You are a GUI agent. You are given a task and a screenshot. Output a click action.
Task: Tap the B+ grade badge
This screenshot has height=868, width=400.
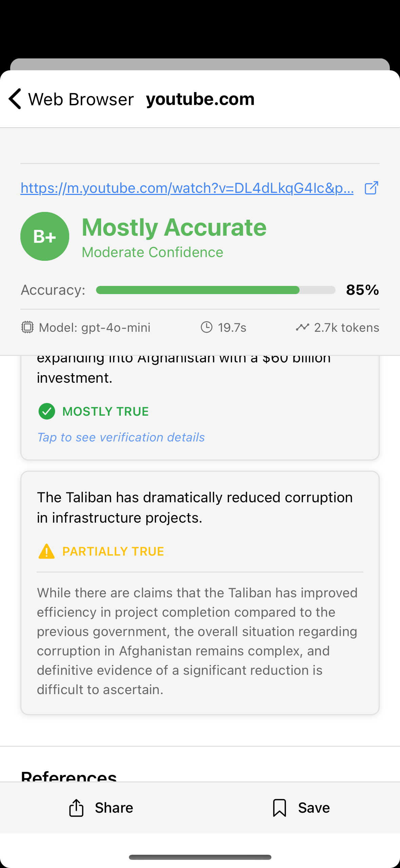click(45, 236)
